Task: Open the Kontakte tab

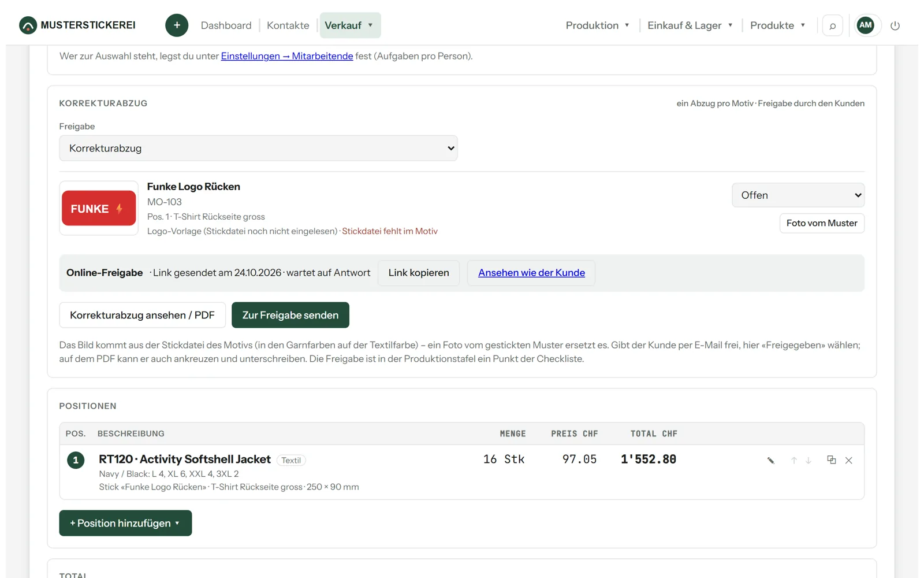Action: 288,25
